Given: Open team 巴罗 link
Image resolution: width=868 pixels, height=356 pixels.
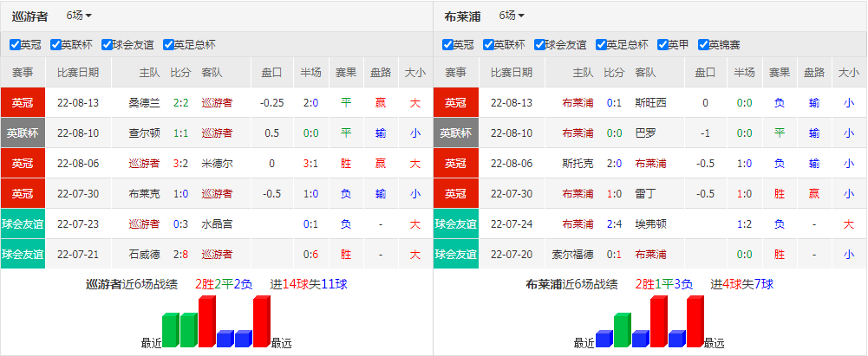Looking at the screenshot, I should point(645,133).
